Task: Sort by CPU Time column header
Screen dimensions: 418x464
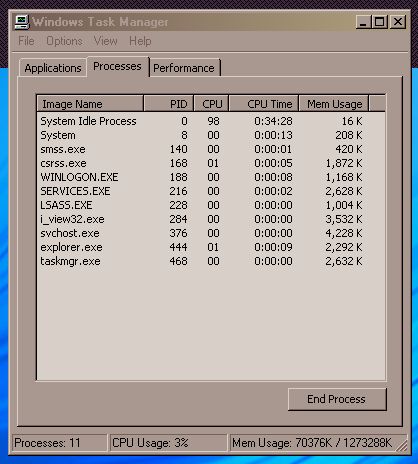Action: pyautogui.click(x=264, y=104)
